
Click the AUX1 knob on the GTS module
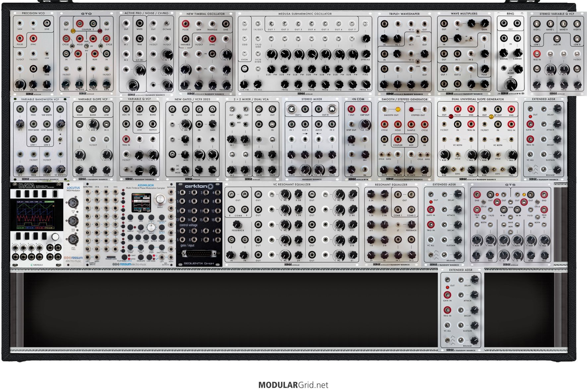click(504, 240)
